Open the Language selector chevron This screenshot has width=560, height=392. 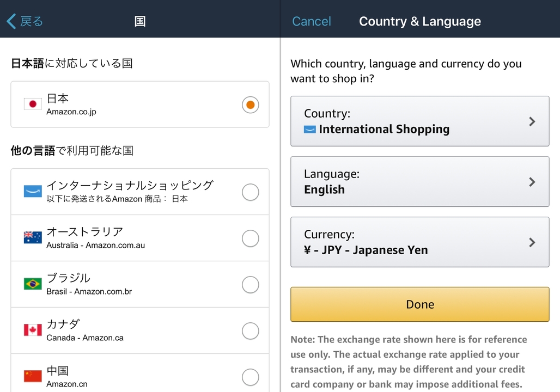(532, 182)
